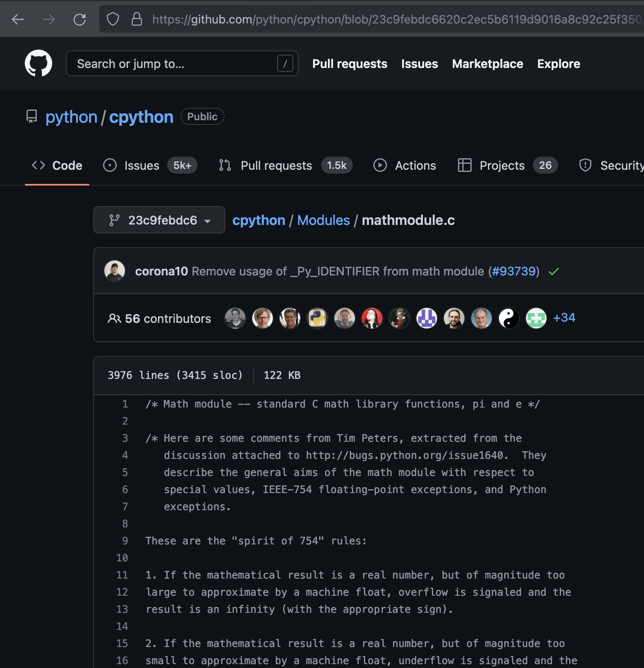Click the mathmodule.c filename text

pos(408,220)
